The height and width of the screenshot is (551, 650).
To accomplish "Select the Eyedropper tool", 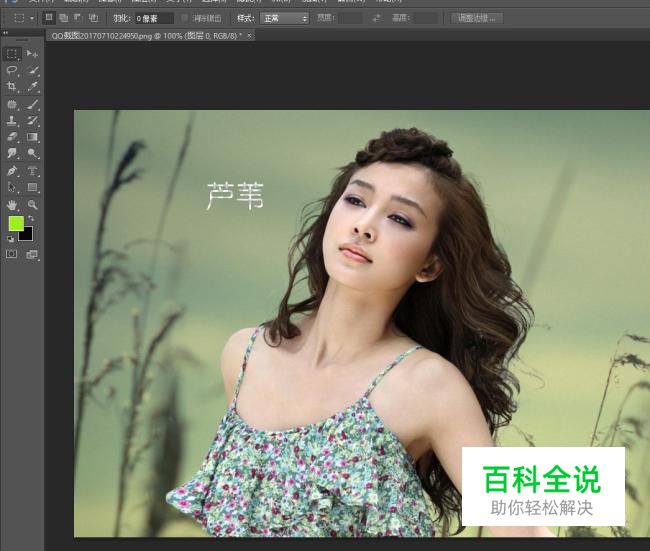I will point(32,86).
